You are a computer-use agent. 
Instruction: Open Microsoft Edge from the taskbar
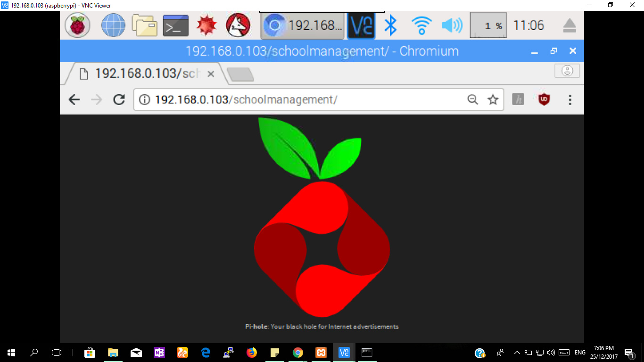(206, 352)
